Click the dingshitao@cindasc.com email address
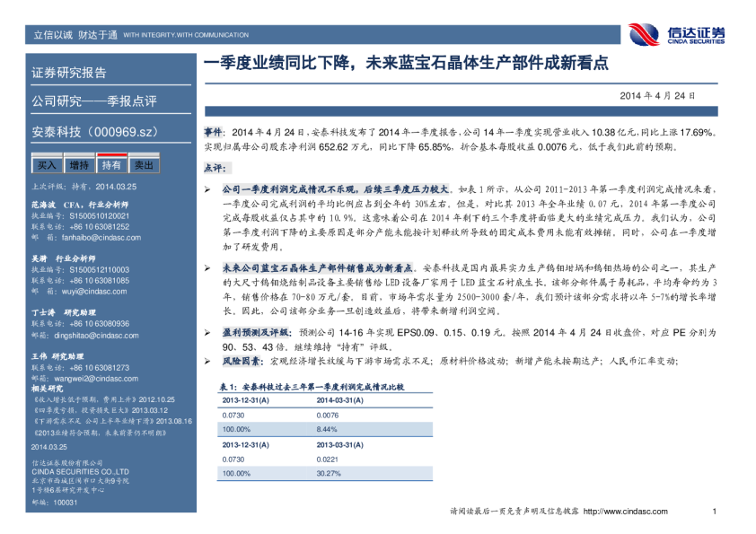Image resolution: width=756 pixels, height=534 pixels. (x=92, y=334)
